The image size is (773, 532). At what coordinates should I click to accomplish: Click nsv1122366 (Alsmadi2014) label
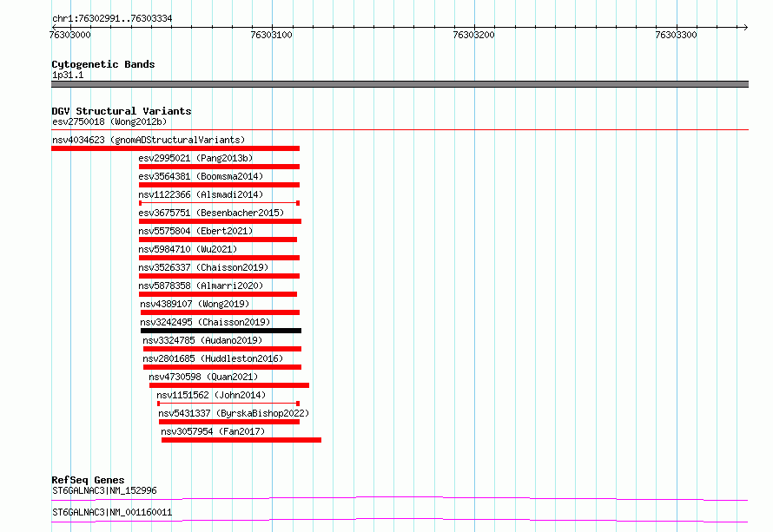click(201, 194)
